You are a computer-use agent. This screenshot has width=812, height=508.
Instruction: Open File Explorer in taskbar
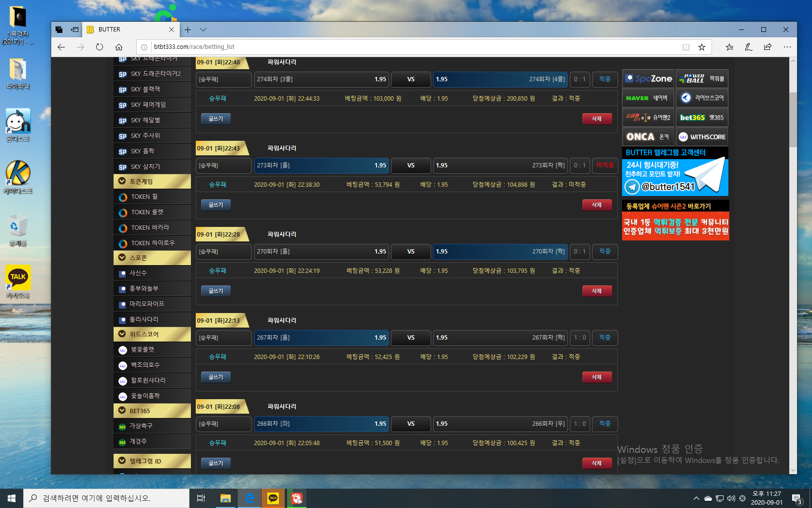225,498
